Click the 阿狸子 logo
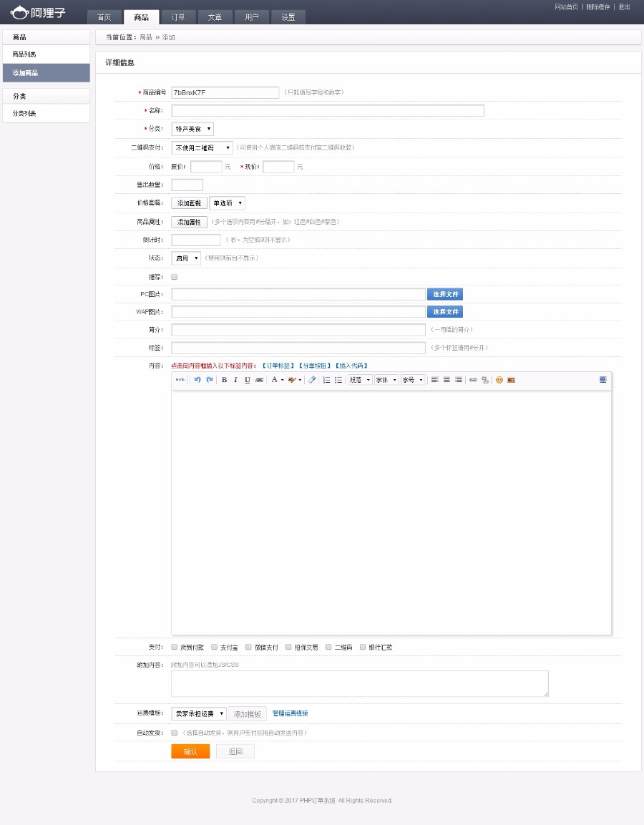Image resolution: width=644 pixels, height=825 pixels. 38,12
